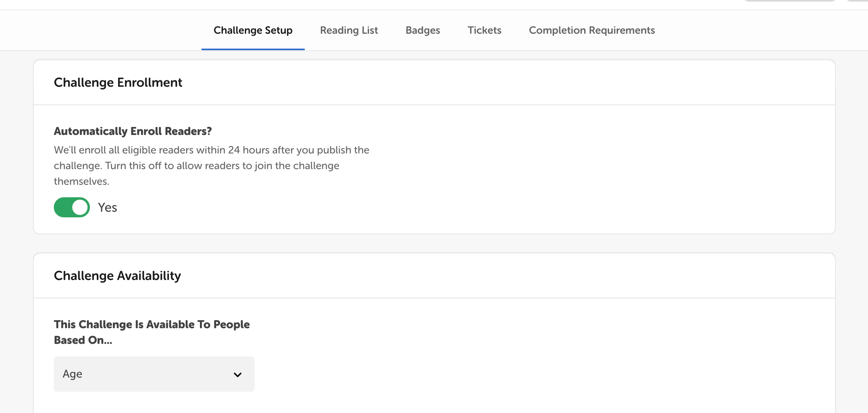
Task: Switch to the Reading List tab
Action: point(348,30)
